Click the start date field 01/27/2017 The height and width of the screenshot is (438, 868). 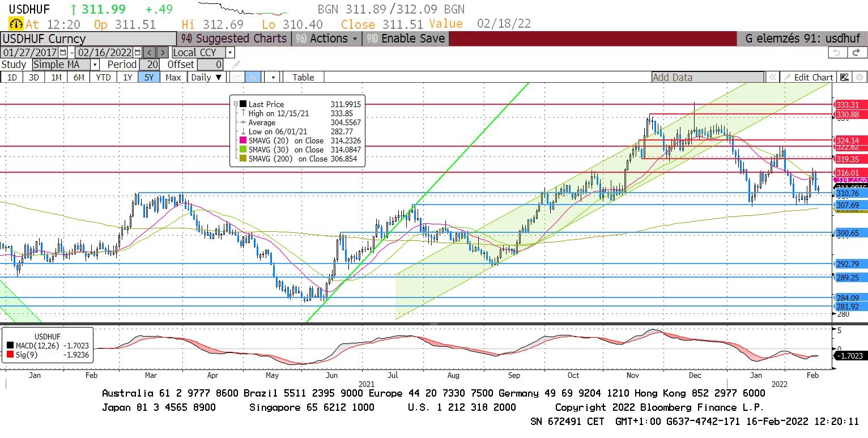[x=30, y=52]
